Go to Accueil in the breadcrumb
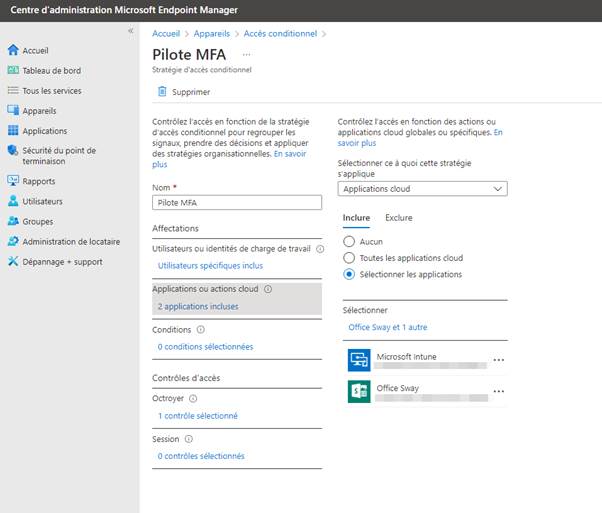 pyautogui.click(x=166, y=34)
